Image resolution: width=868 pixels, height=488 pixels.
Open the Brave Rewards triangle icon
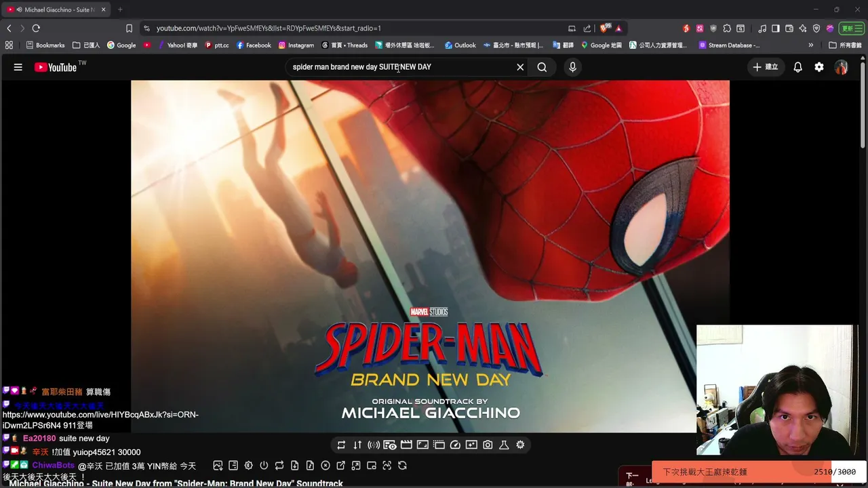pos(618,28)
